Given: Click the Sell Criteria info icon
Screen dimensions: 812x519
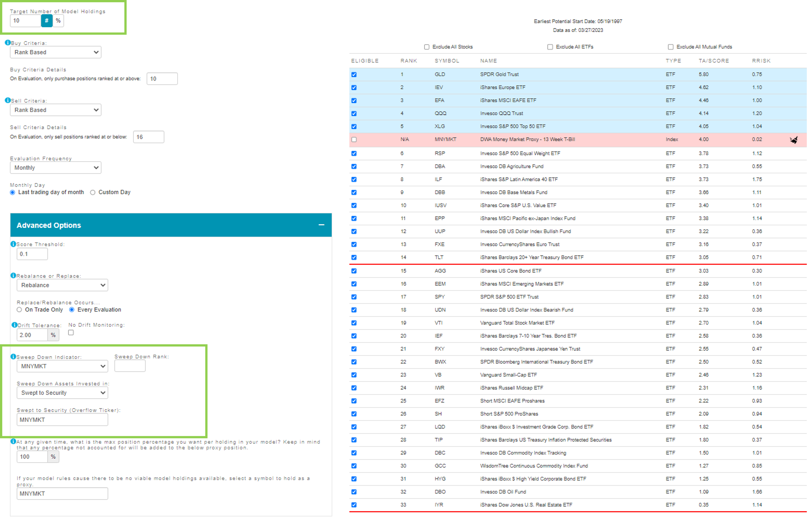Looking at the screenshot, I should point(7,101).
